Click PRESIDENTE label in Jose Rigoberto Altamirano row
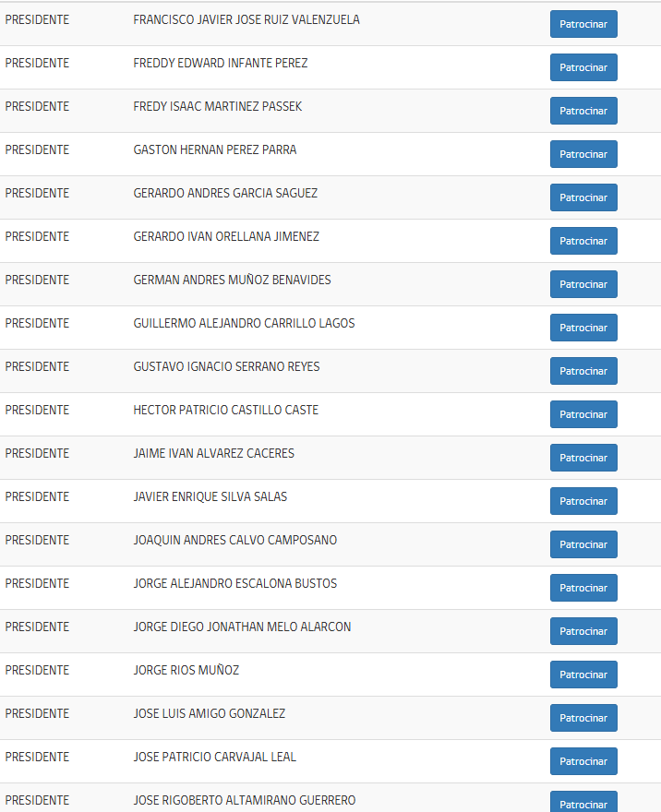This screenshot has height=812, width=661. click(x=37, y=801)
